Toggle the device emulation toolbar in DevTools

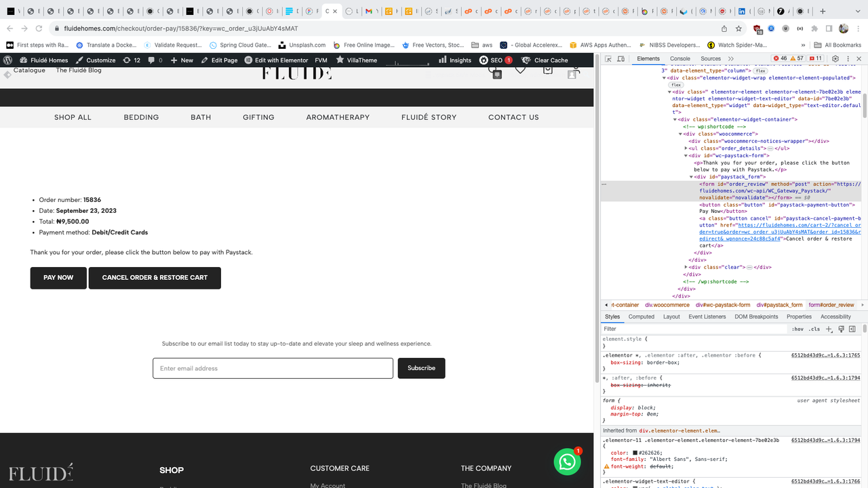point(621,59)
